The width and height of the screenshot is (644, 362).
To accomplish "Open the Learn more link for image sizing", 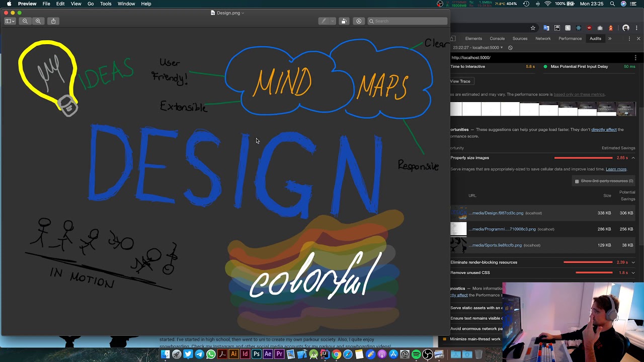I will (x=616, y=169).
